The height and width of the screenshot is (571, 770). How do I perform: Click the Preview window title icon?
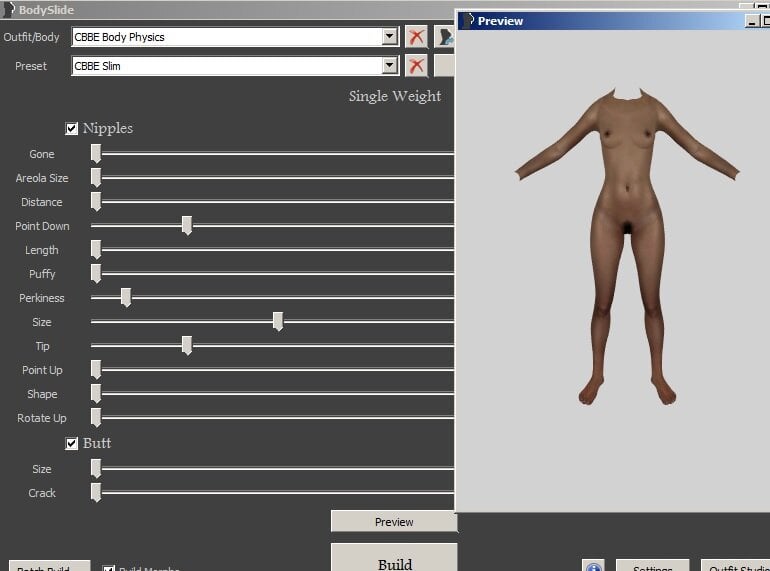(x=469, y=21)
